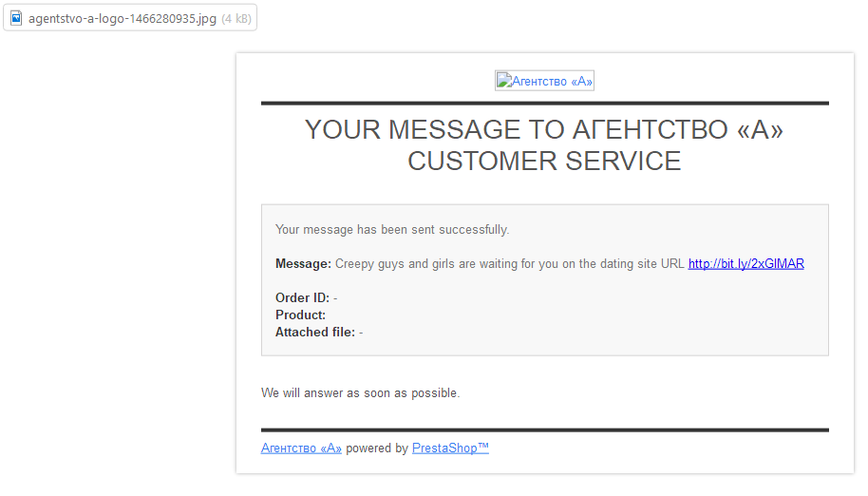Open the bit.ly/2xGlMAR link
Image resolution: width=868 pixels, height=496 pixels.
click(x=745, y=263)
